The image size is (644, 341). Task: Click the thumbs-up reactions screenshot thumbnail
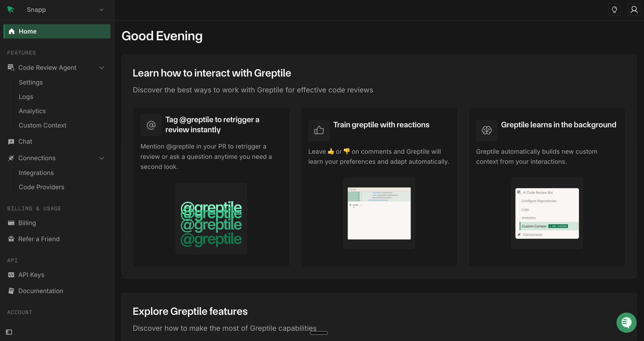pyautogui.click(x=379, y=213)
